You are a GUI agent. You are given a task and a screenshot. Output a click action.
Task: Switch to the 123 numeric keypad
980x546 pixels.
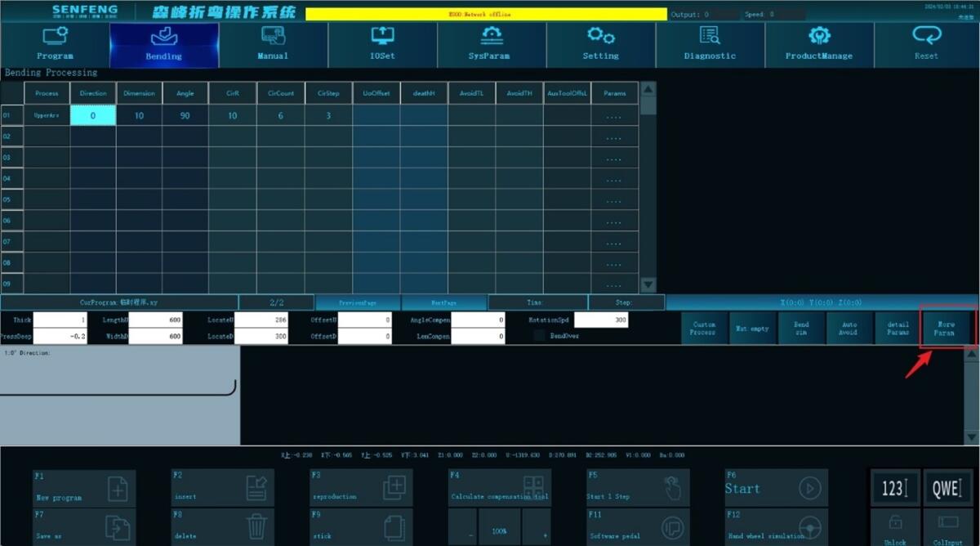coord(894,489)
